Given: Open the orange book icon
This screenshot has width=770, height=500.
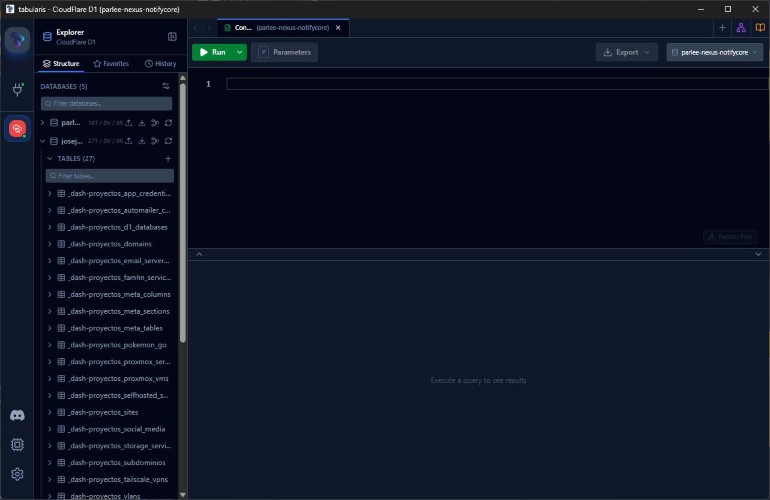Looking at the screenshot, I should tap(760, 28).
